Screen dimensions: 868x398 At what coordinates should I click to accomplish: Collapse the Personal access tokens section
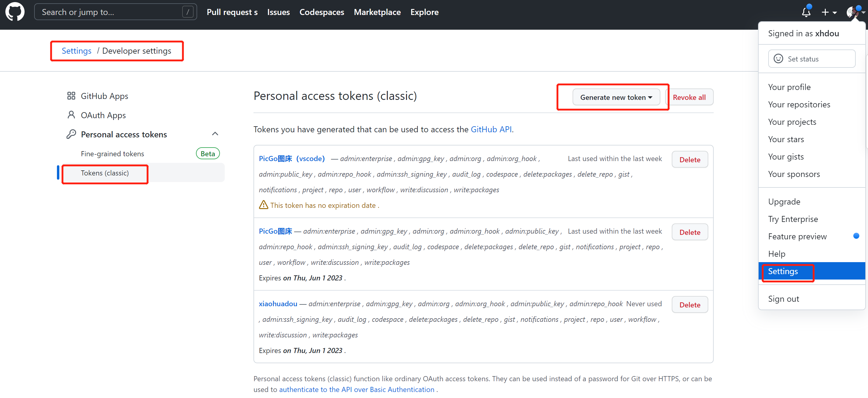click(215, 134)
